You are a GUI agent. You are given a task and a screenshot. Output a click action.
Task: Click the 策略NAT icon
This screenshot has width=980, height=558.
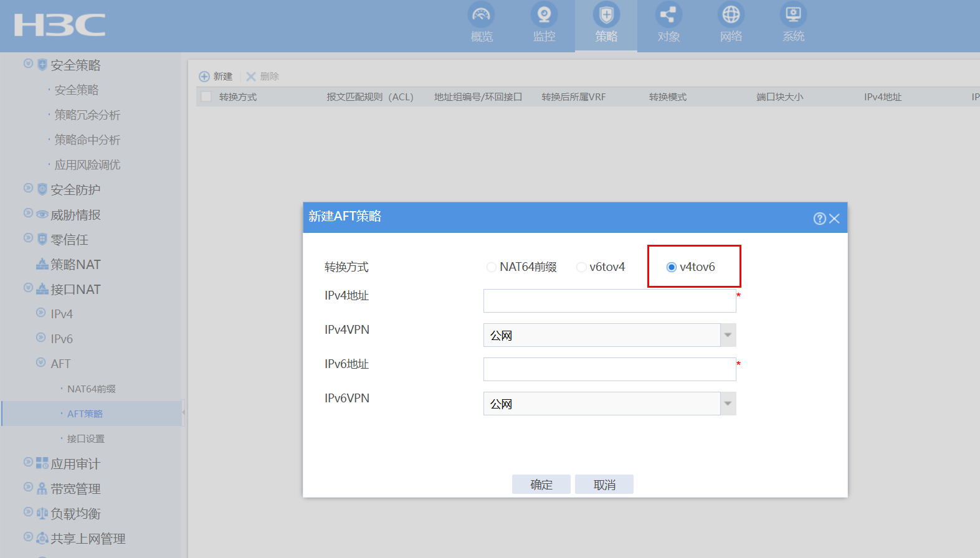tap(42, 264)
